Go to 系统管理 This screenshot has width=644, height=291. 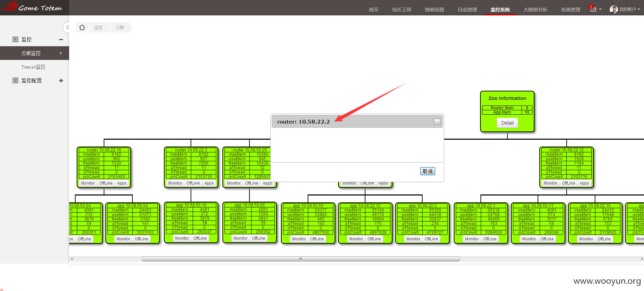[x=571, y=10]
